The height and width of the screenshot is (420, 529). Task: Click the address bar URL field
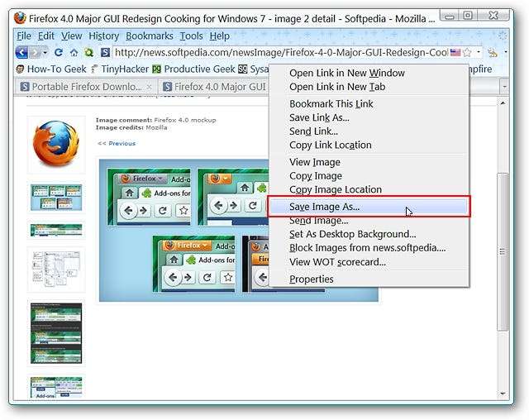click(x=281, y=52)
